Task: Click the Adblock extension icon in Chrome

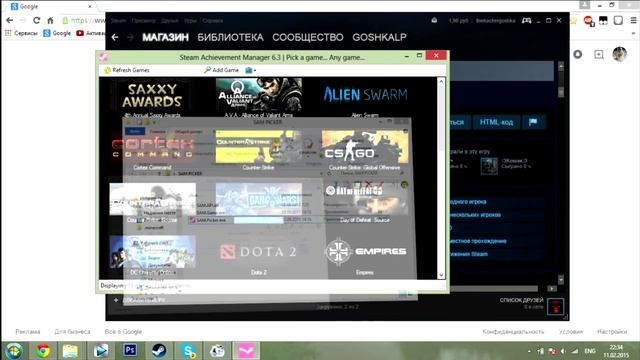Action: pyautogui.click(x=588, y=20)
